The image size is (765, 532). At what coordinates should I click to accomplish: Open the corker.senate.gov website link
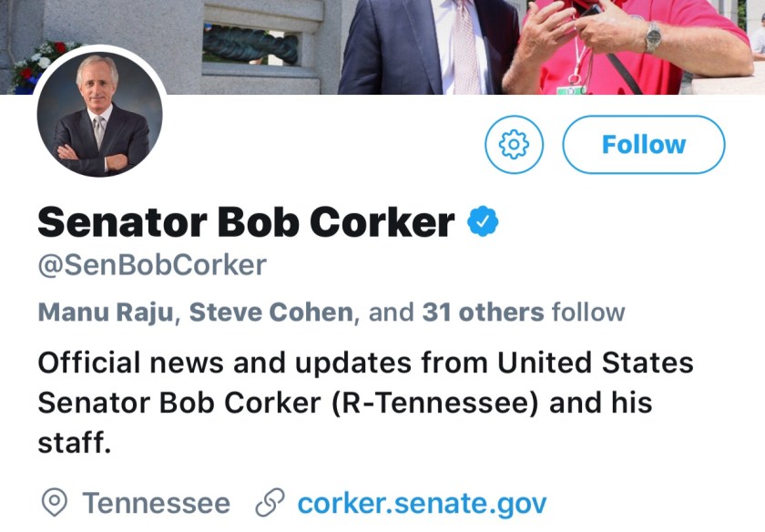(x=422, y=502)
